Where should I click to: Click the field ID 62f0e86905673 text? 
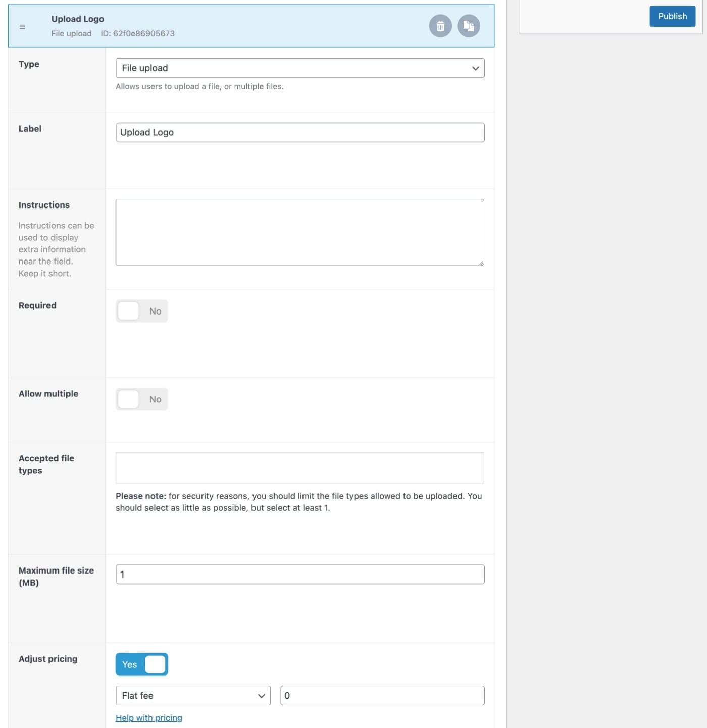[137, 34]
